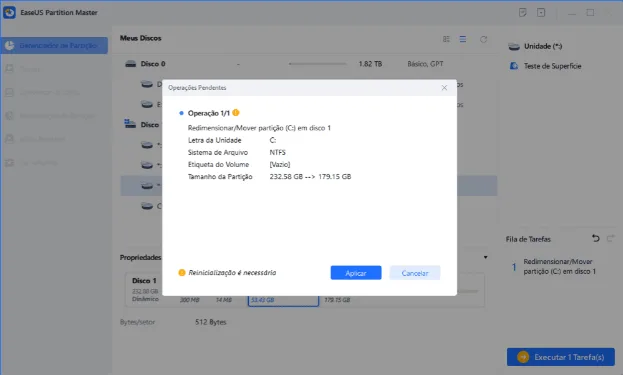Click Aplicar to confirm pending operations
Screen dimensions: 624x376
click(356, 273)
